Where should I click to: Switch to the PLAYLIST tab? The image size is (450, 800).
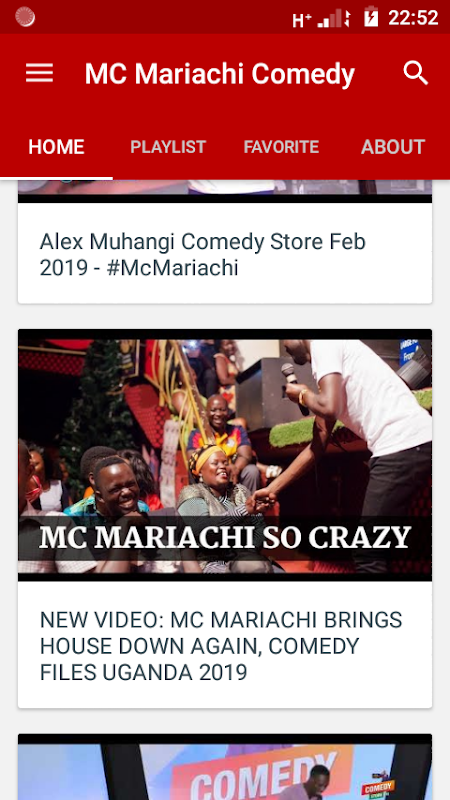pos(168,147)
